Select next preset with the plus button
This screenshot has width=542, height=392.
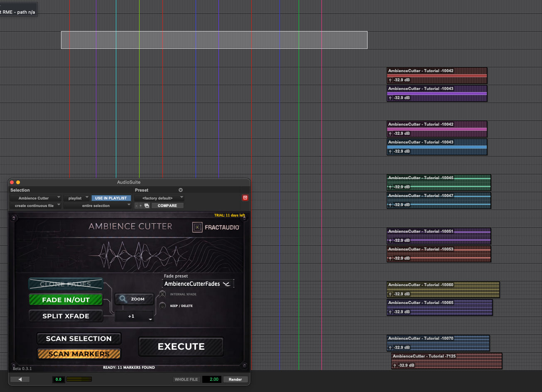(141, 206)
